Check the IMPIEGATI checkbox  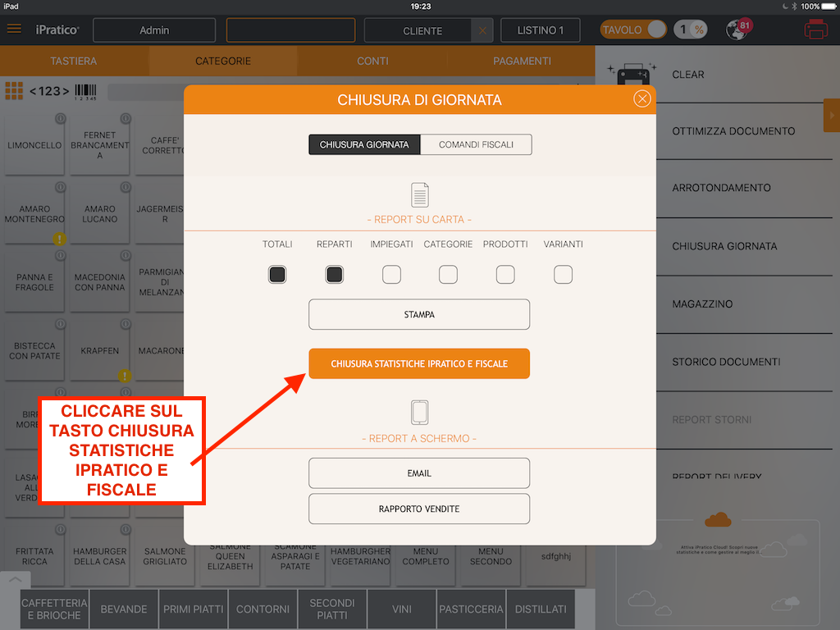391,275
